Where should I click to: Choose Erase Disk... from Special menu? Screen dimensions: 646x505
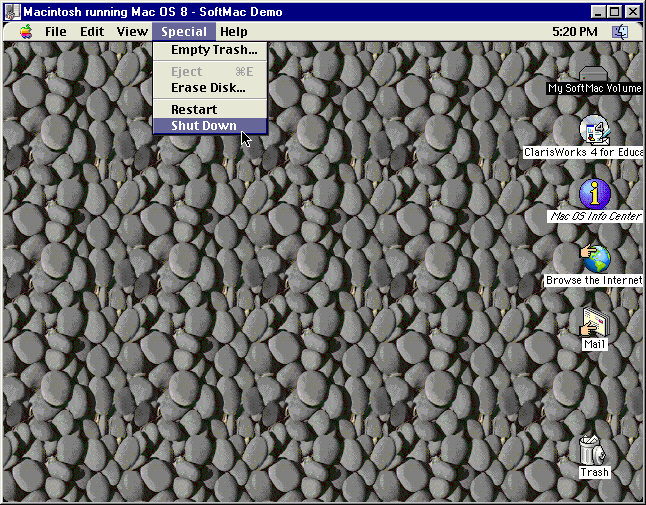[210, 88]
